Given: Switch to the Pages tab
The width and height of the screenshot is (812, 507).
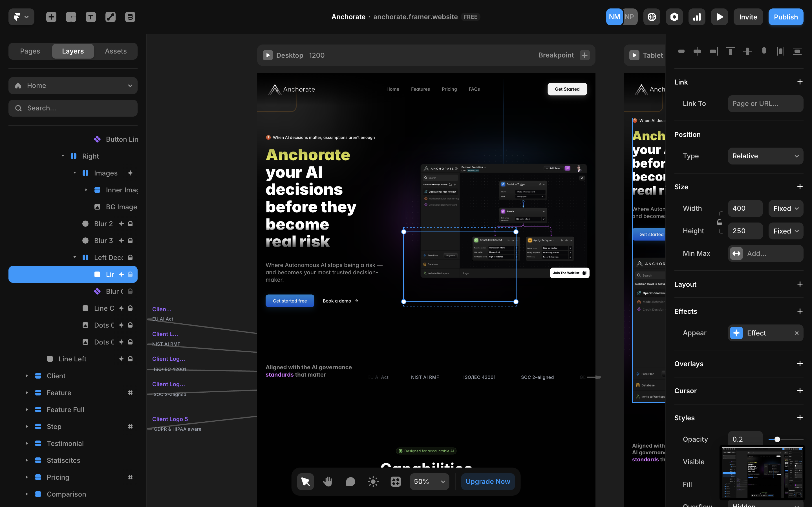Looking at the screenshot, I should (x=30, y=51).
